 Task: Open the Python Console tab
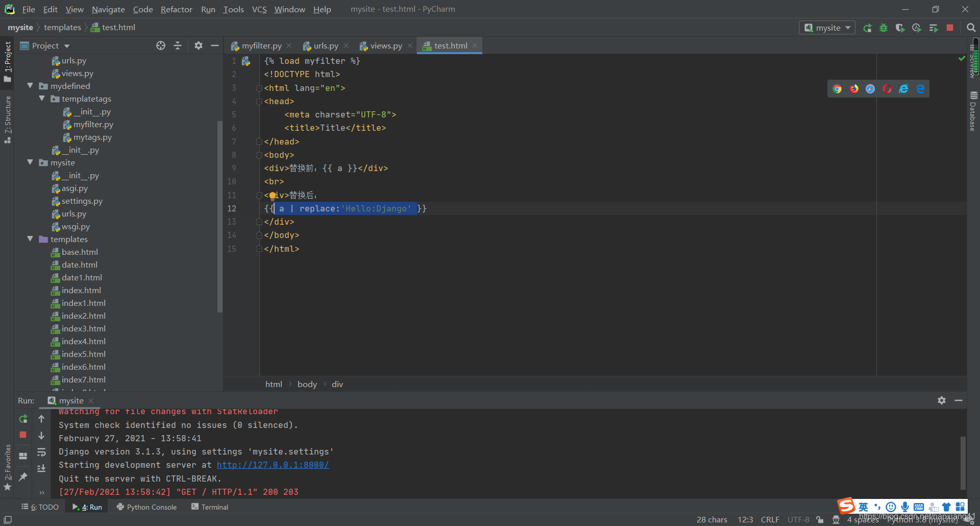point(146,507)
